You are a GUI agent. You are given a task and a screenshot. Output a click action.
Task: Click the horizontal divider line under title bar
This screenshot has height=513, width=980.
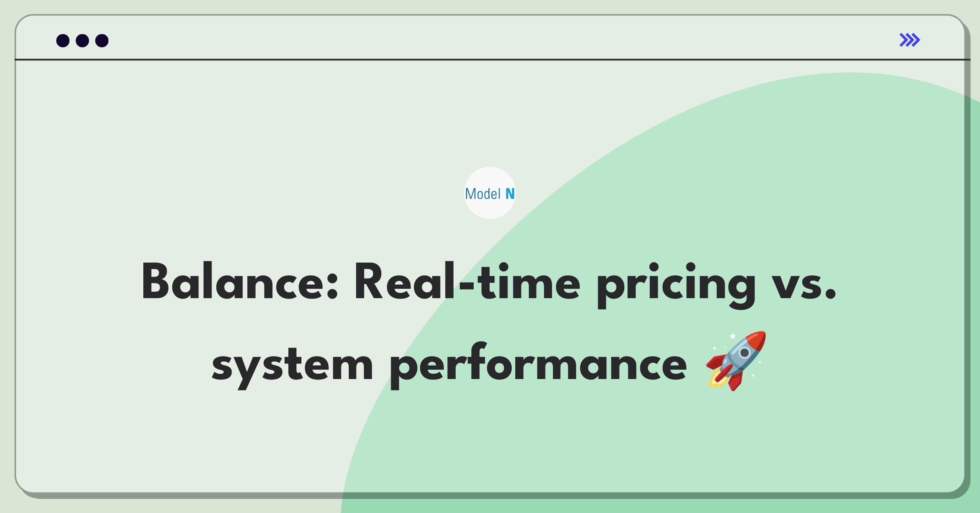[x=492, y=60]
